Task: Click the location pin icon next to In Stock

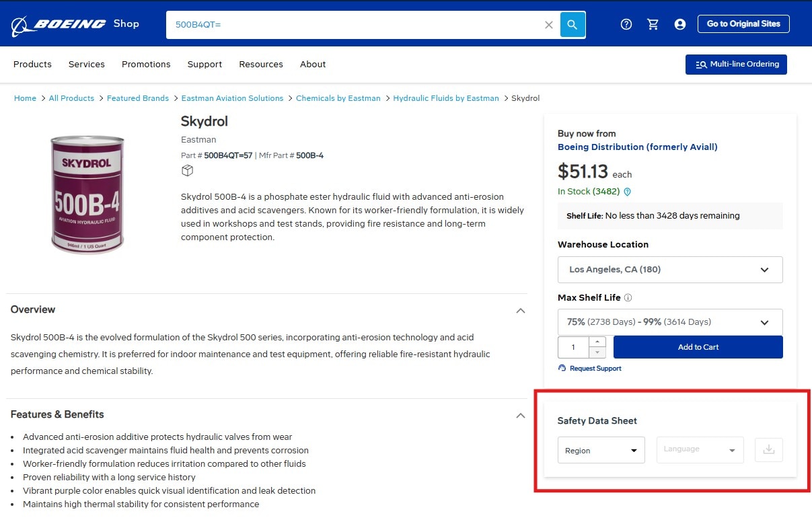Action: click(626, 192)
